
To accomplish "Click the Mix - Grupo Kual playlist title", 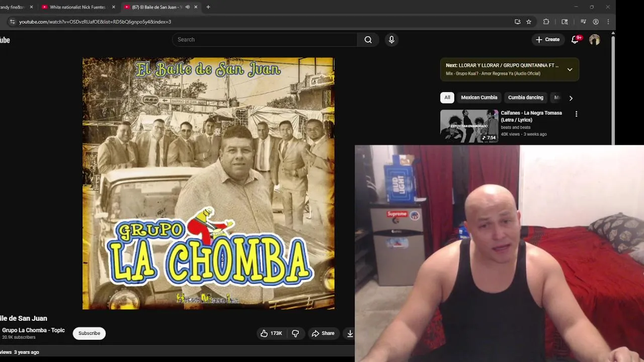I will (493, 73).
